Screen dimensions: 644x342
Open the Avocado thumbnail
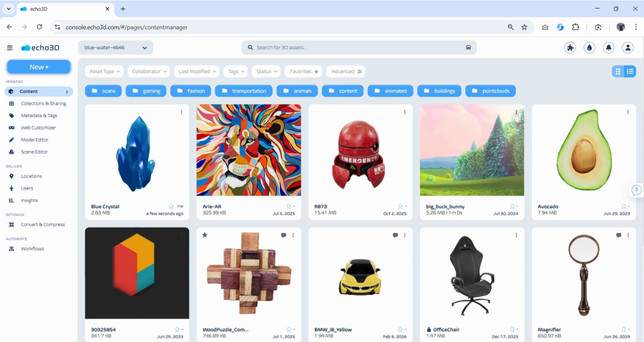coord(584,150)
